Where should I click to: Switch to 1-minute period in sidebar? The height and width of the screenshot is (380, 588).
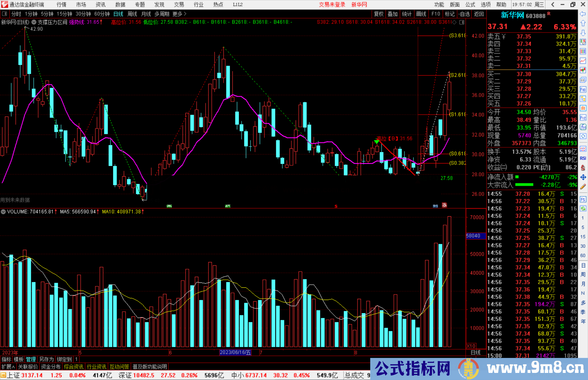click(583, 218)
